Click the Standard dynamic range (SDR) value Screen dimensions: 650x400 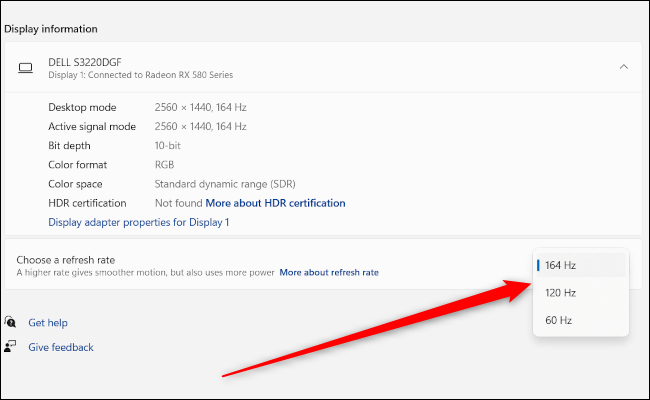pyautogui.click(x=224, y=184)
